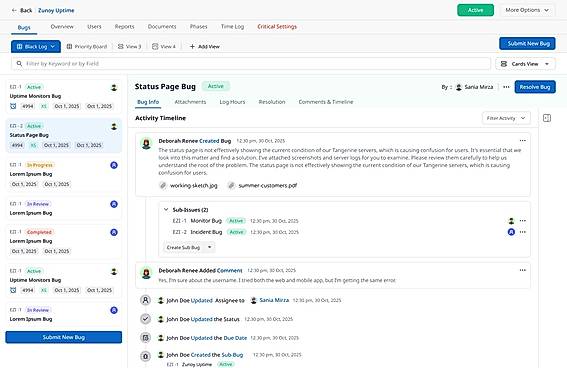Click the Incident Bug sub-issue row title
The height and width of the screenshot is (368, 567).
(x=206, y=232)
